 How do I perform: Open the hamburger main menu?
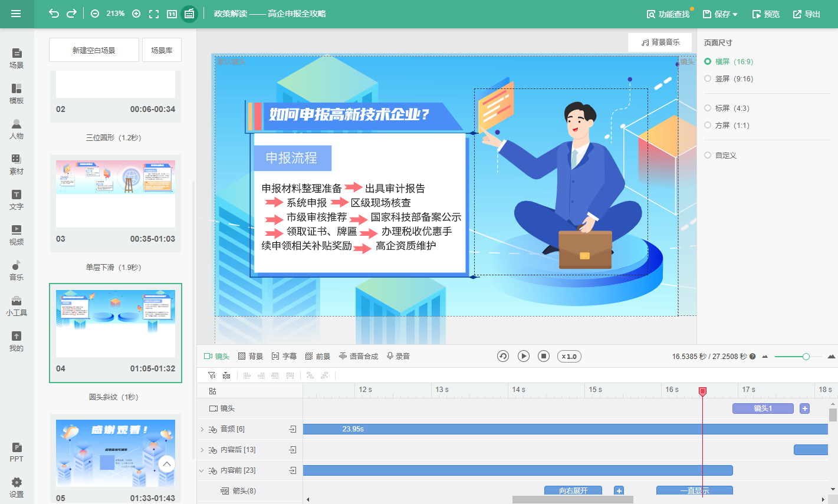[x=16, y=14]
